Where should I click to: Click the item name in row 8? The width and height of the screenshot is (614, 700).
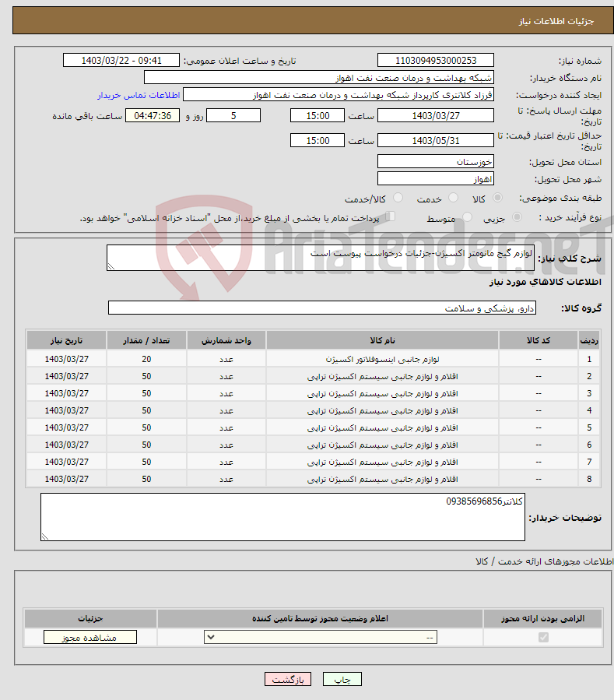coord(382,479)
